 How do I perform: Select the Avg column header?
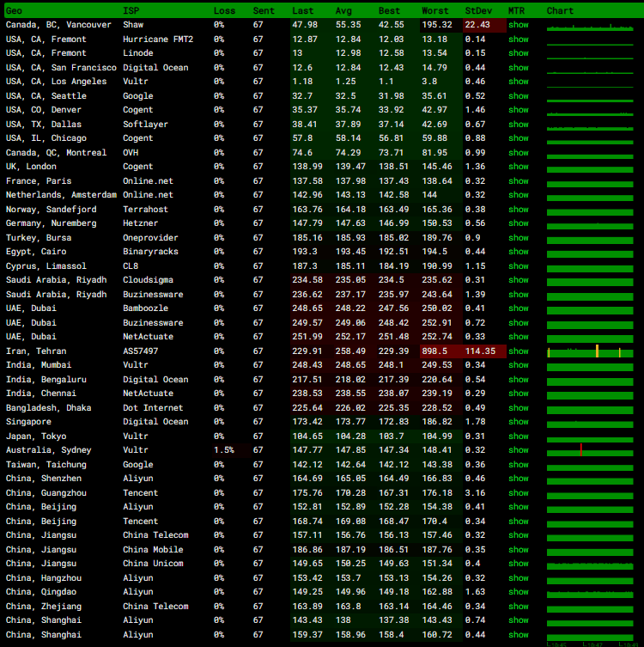[x=343, y=10]
